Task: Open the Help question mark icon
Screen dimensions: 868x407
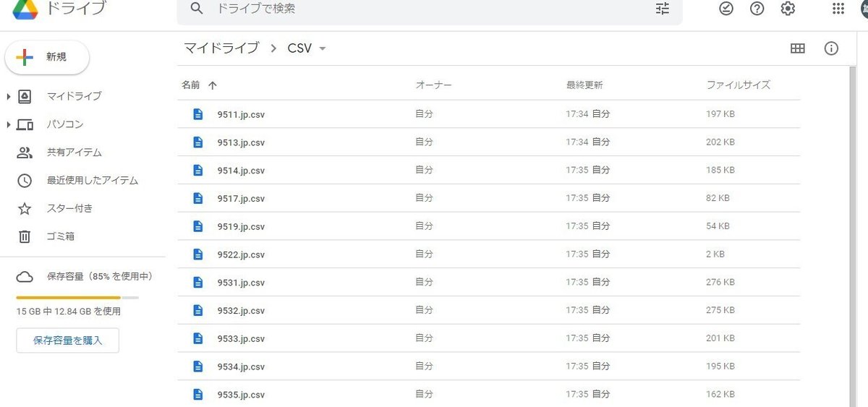Action: tap(757, 9)
